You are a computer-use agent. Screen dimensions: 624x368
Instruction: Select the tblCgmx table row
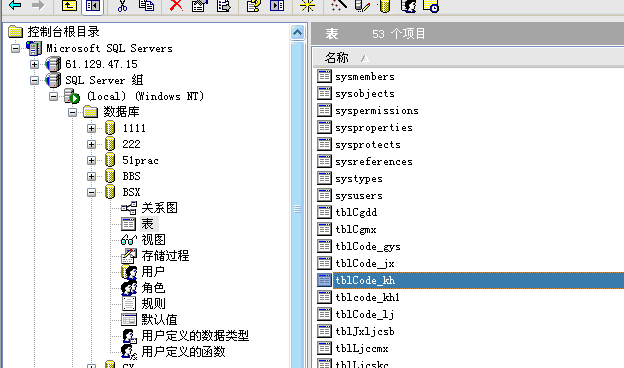click(x=356, y=230)
